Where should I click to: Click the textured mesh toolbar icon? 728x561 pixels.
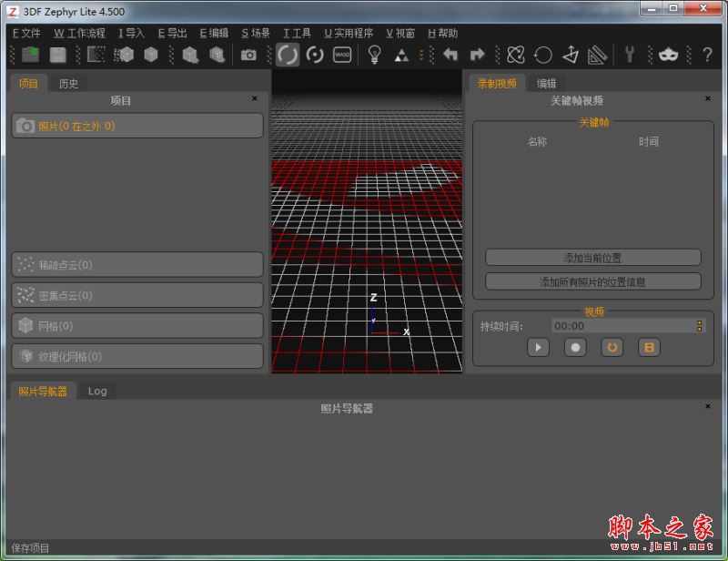tap(190, 55)
